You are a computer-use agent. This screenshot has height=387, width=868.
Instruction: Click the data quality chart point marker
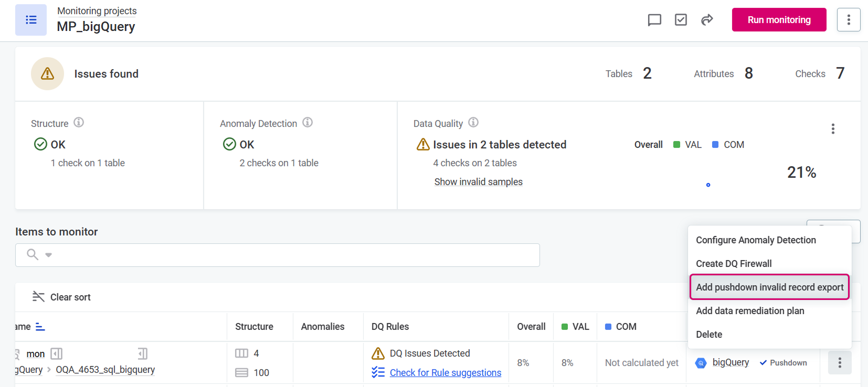(x=708, y=185)
